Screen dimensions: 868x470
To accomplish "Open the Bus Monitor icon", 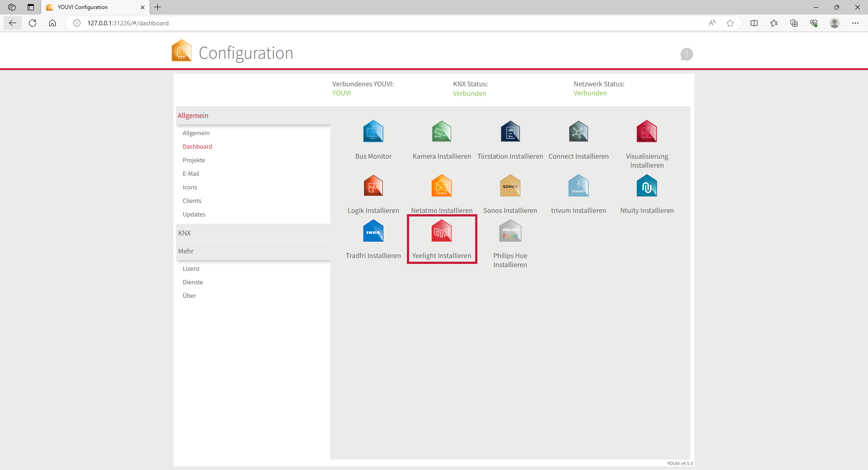I will 373,132.
